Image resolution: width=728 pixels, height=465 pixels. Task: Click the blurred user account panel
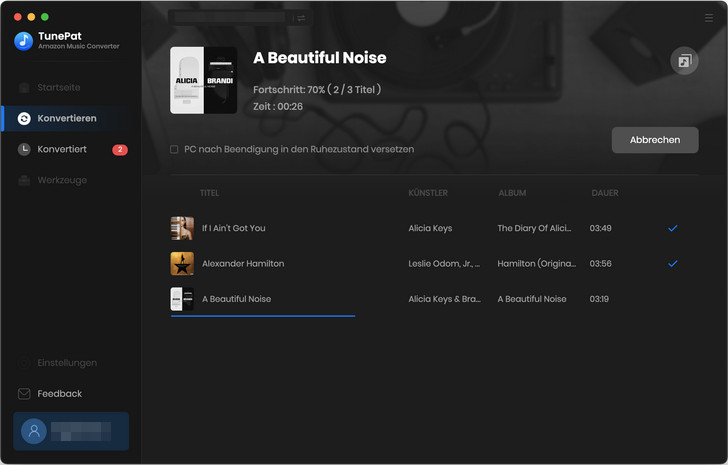coord(71,431)
